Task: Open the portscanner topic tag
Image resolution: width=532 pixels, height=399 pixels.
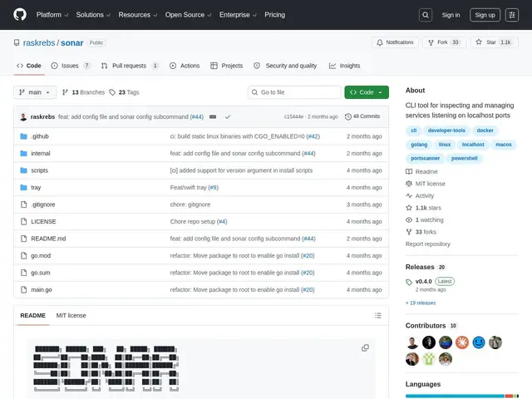Action: tap(425, 159)
